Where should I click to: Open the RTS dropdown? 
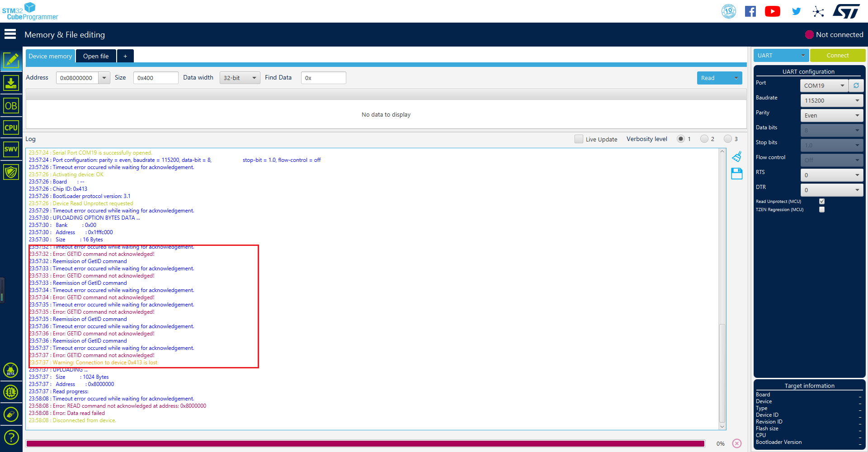832,175
